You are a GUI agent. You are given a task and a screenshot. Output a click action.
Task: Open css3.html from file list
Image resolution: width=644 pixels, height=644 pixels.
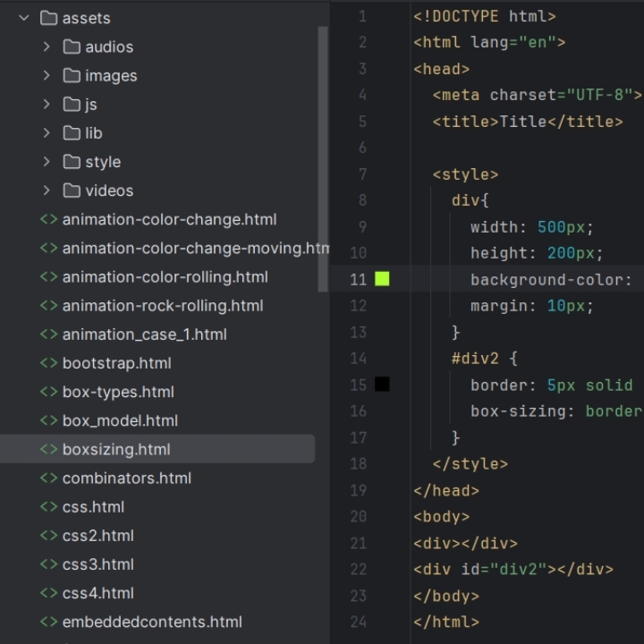point(98,564)
